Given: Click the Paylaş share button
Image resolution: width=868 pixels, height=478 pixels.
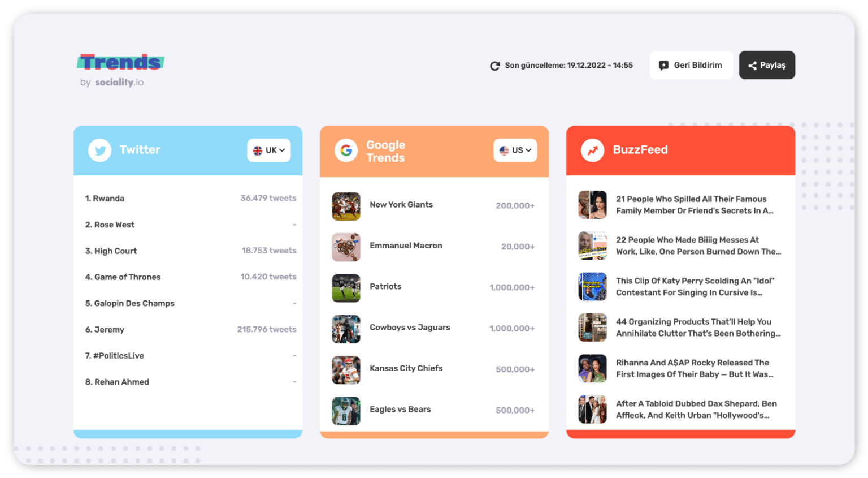Looking at the screenshot, I should coord(767,65).
